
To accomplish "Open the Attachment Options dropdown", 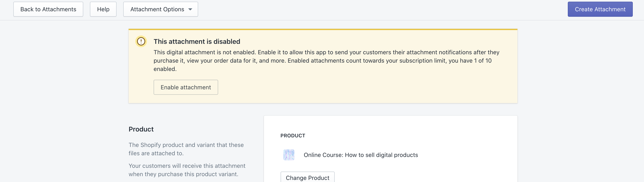I will 160,9.
